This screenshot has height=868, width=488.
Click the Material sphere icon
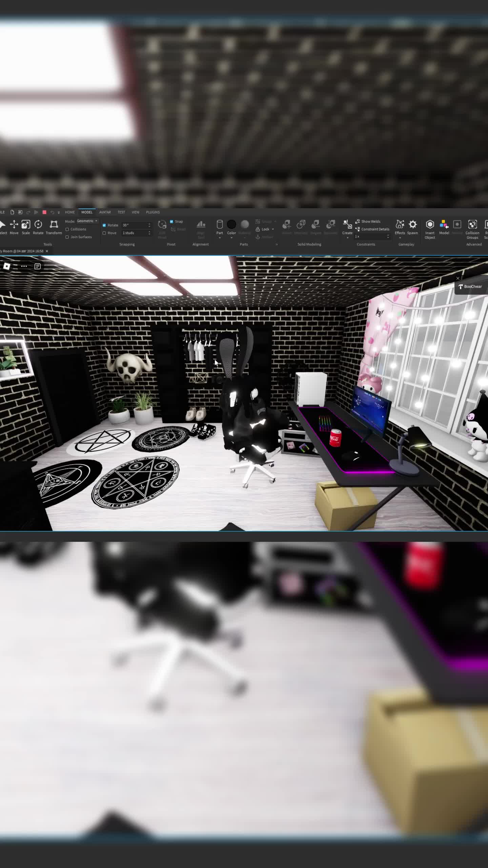coord(245,224)
